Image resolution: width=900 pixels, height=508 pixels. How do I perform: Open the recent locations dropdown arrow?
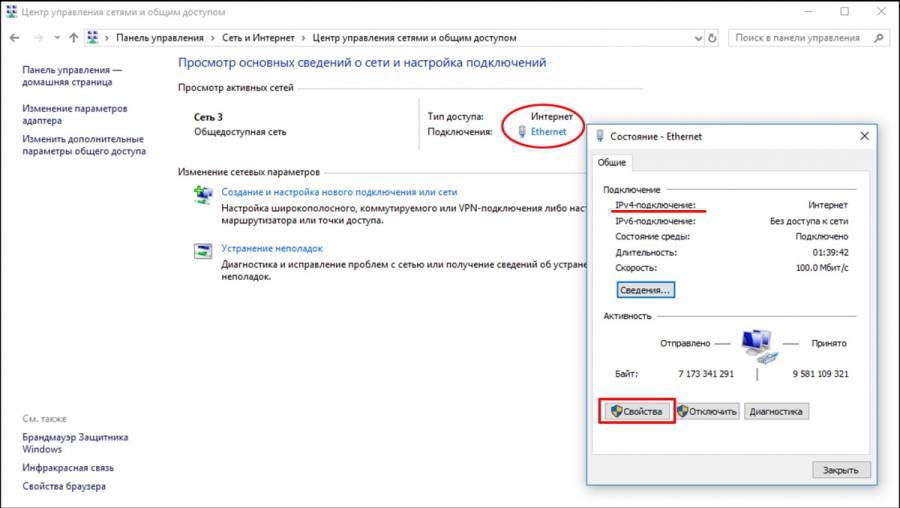pos(56,38)
